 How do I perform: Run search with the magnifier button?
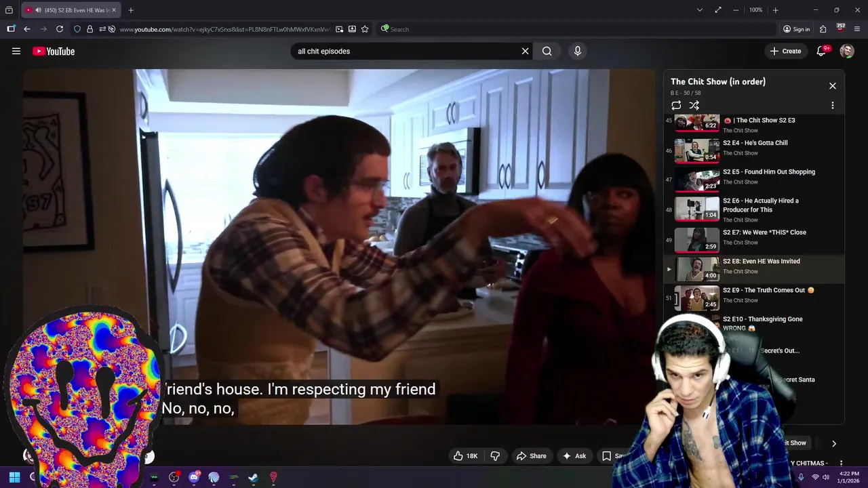tap(547, 51)
